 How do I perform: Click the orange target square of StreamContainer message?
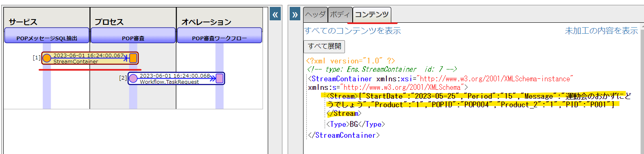[x=133, y=58]
